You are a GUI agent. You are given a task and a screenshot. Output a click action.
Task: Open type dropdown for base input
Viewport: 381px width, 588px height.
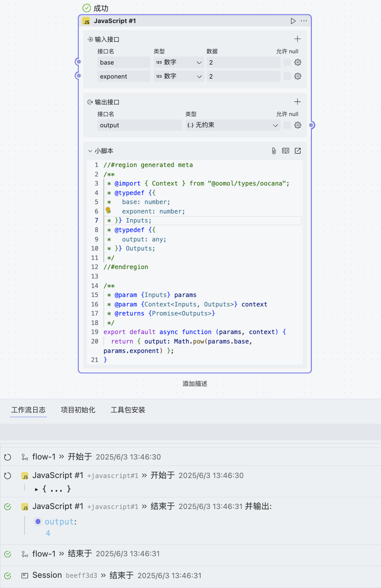pyautogui.click(x=179, y=62)
